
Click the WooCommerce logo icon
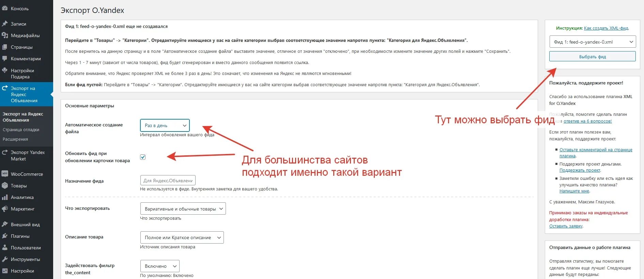[x=5, y=174]
